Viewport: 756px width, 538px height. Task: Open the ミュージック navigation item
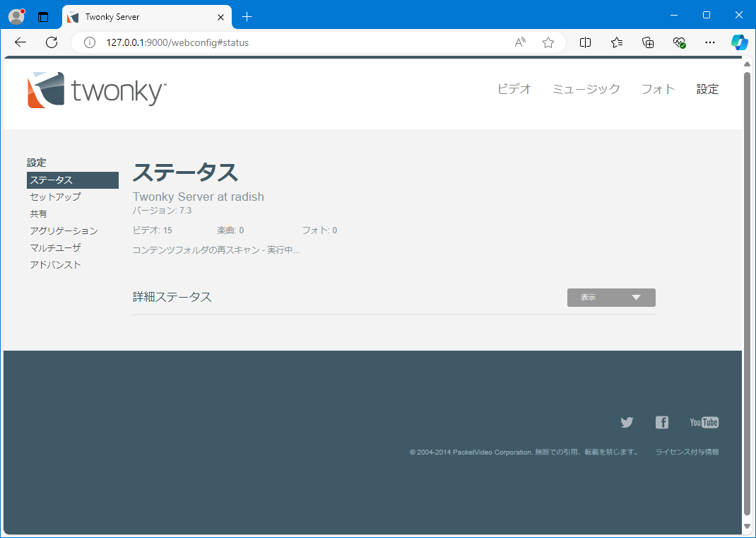[586, 89]
